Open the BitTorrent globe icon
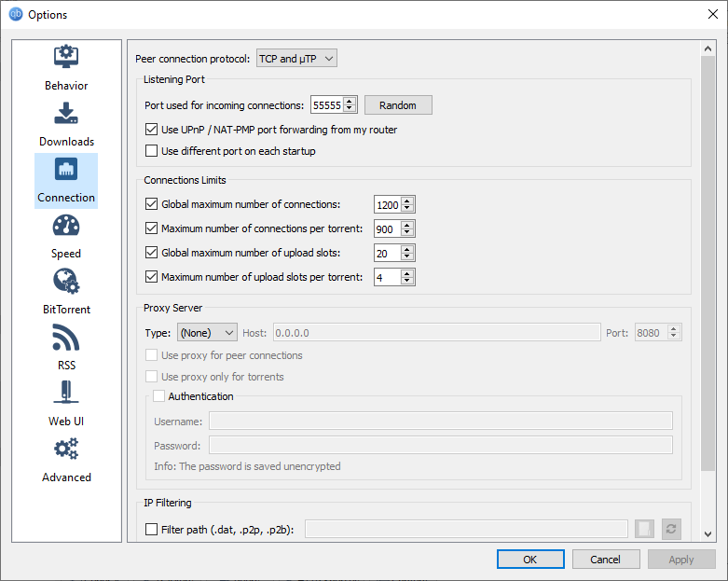The image size is (728, 581). pos(66,281)
